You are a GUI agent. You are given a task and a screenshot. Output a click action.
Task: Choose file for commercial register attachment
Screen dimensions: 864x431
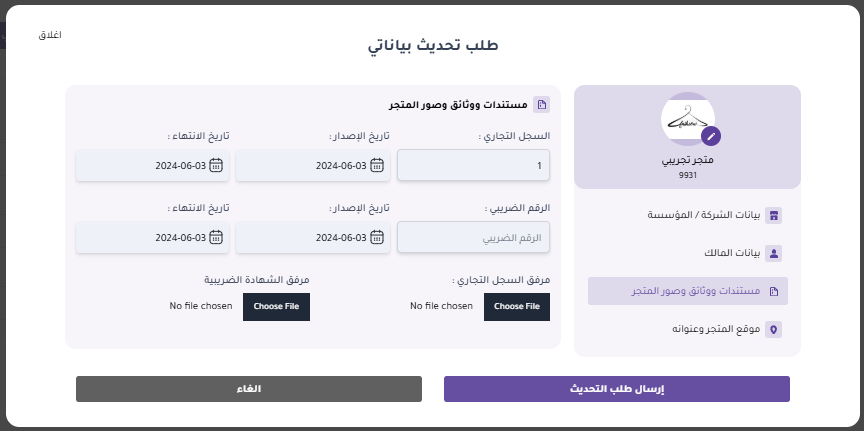tap(517, 306)
